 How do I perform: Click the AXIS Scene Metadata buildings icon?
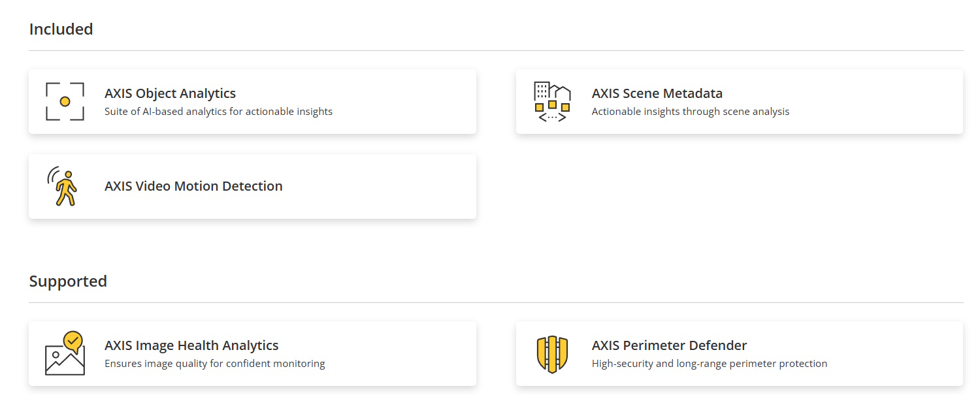[552, 102]
